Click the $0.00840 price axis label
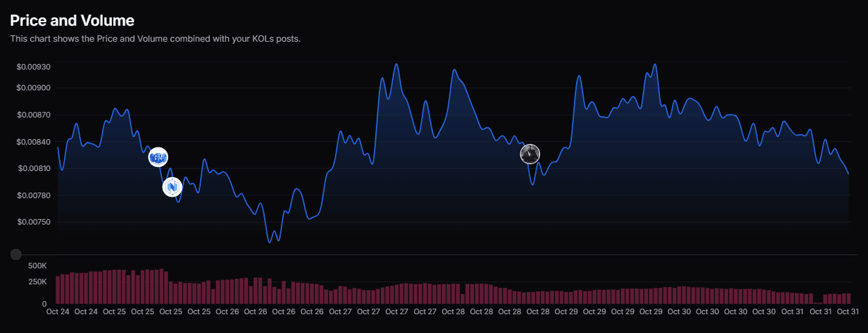 (x=34, y=142)
